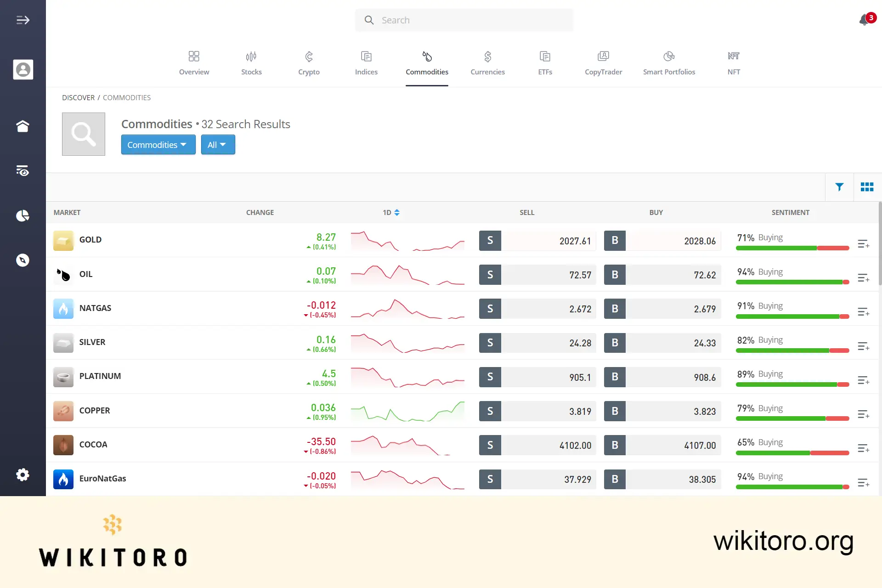Select the Currencies tab

click(x=487, y=62)
